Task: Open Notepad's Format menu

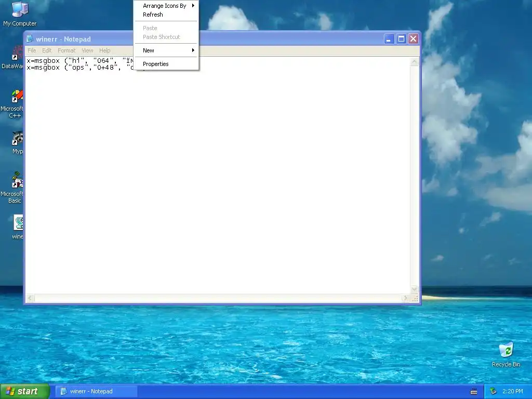Action: pyautogui.click(x=66, y=50)
